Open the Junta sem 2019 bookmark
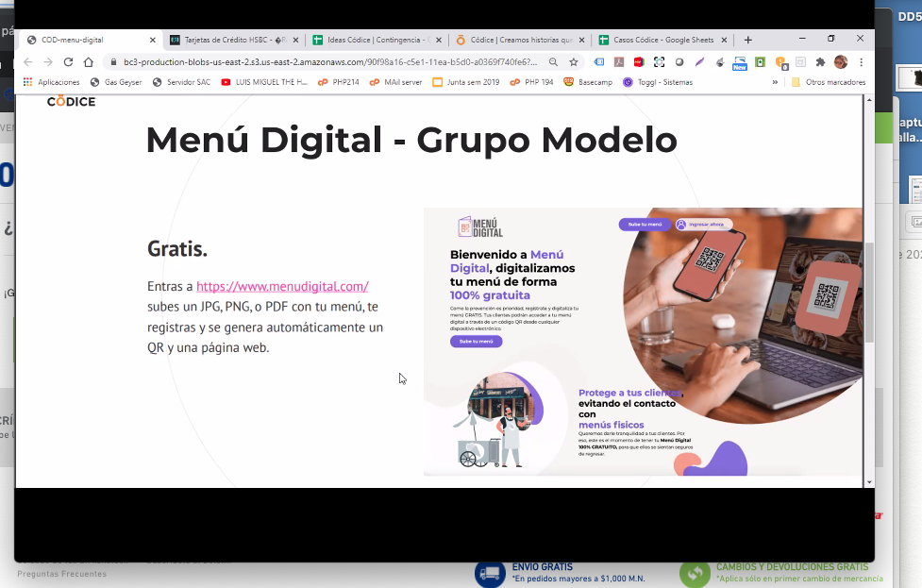 tap(465, 82)
